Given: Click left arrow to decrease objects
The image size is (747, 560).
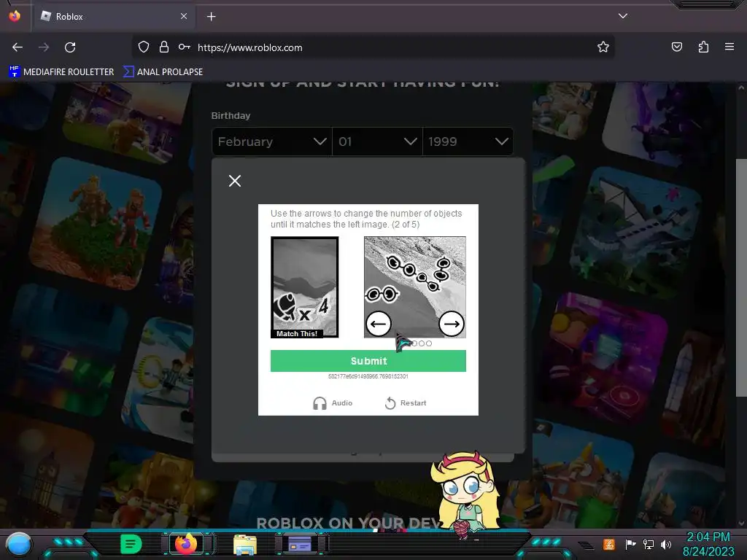Looking at the screenshot, I should (x=379, y=324).
